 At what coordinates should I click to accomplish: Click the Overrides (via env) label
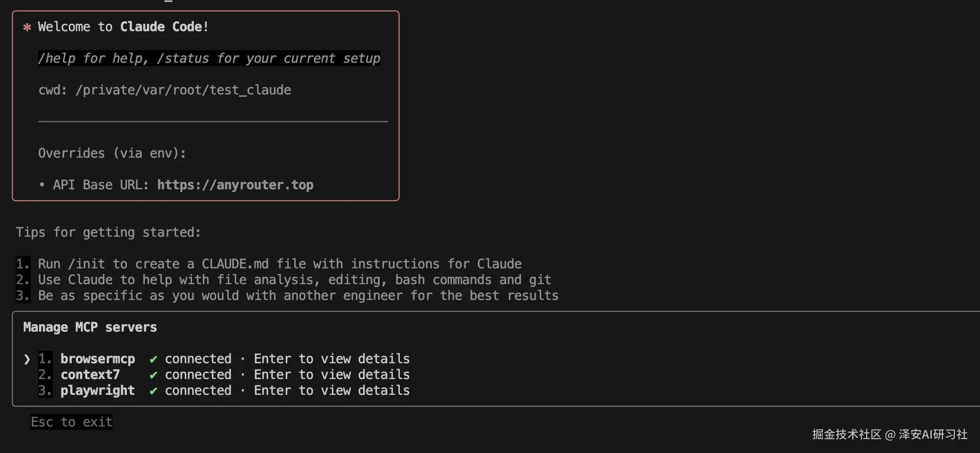[x=112, y=153]
